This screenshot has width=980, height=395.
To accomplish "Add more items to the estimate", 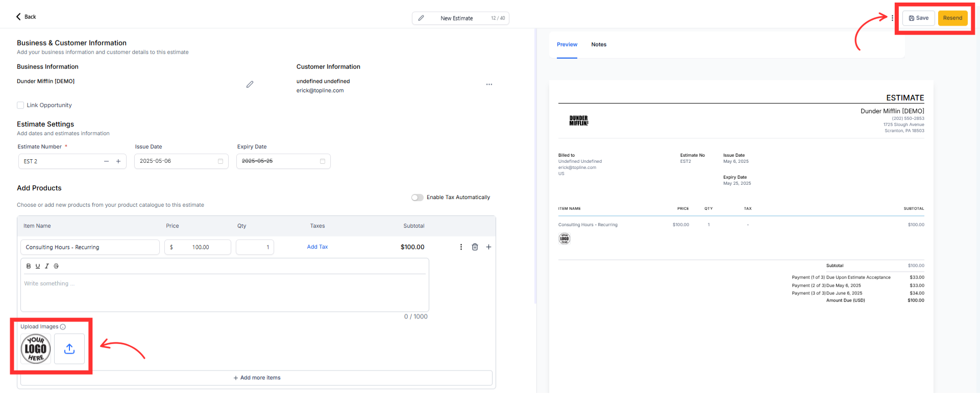I will 257,378.
